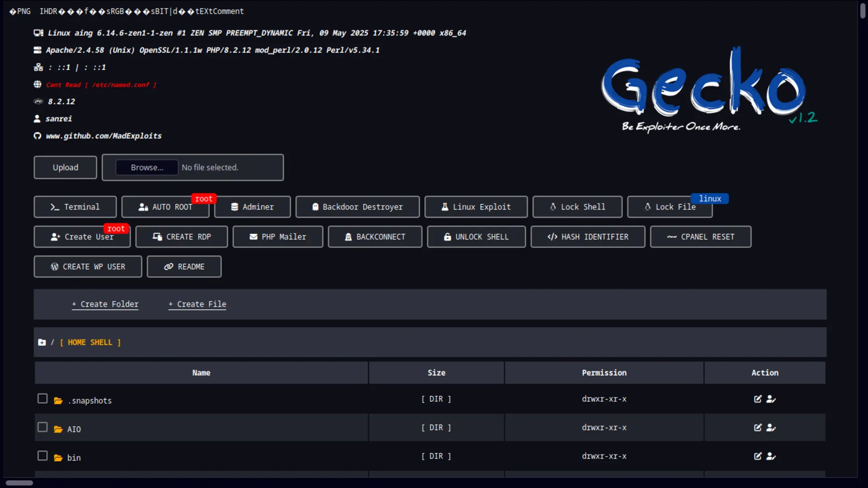The width and height of the screenshot is (868, 488).
Task: Click edit icon for bin
Action: click(758, 456)
